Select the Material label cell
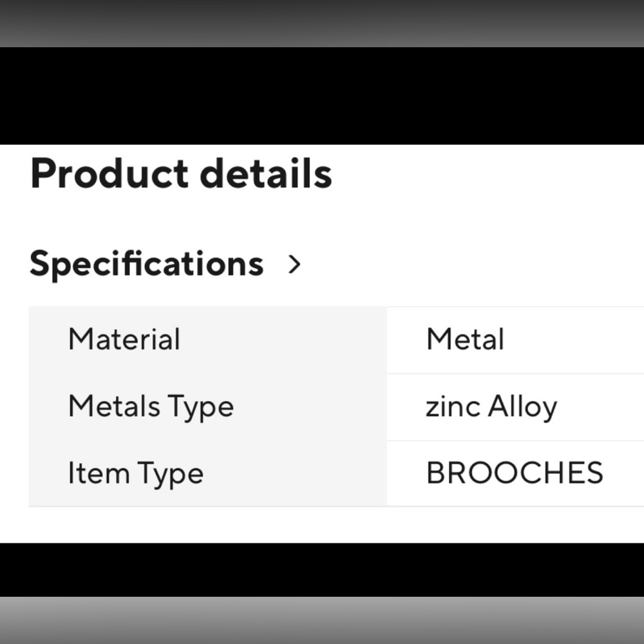The height and width of the screenshot is (644, 644). coord(124,339)
